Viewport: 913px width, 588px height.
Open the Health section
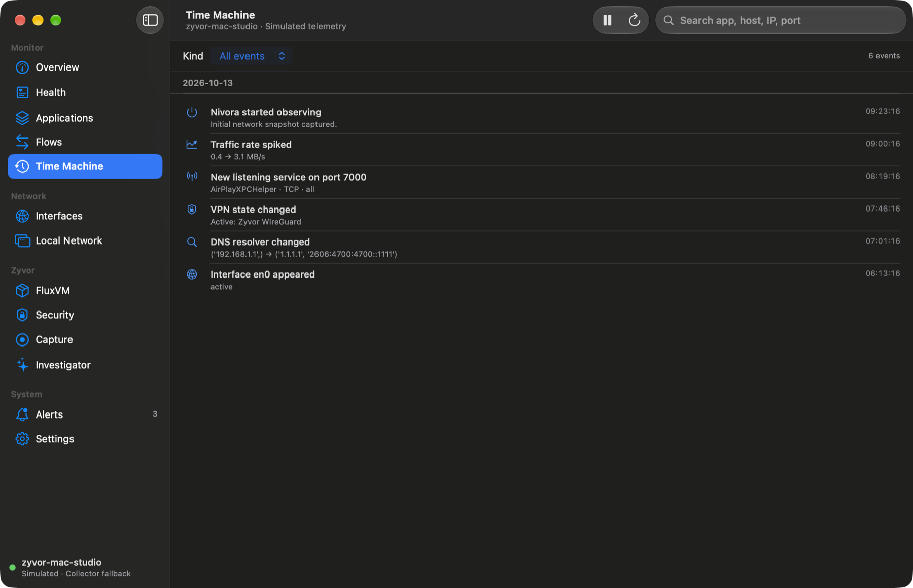pyautogui.click(x=85, y=92)
